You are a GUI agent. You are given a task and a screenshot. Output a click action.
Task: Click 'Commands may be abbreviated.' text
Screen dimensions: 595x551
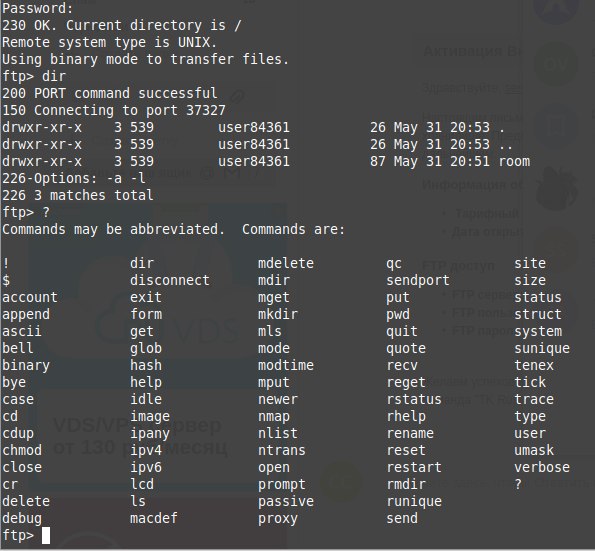pyautogui.click(x=113, y=229)
